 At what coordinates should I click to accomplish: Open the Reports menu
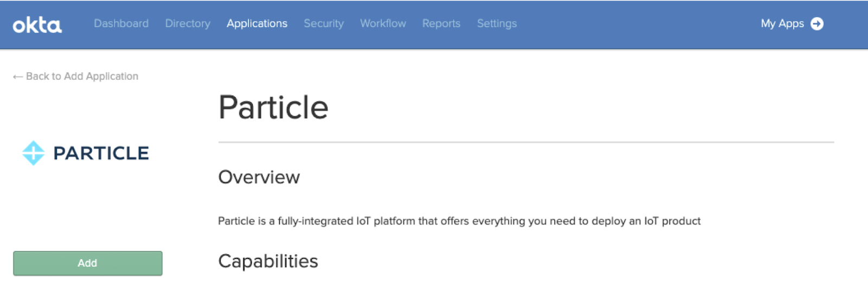coord(441,23)
